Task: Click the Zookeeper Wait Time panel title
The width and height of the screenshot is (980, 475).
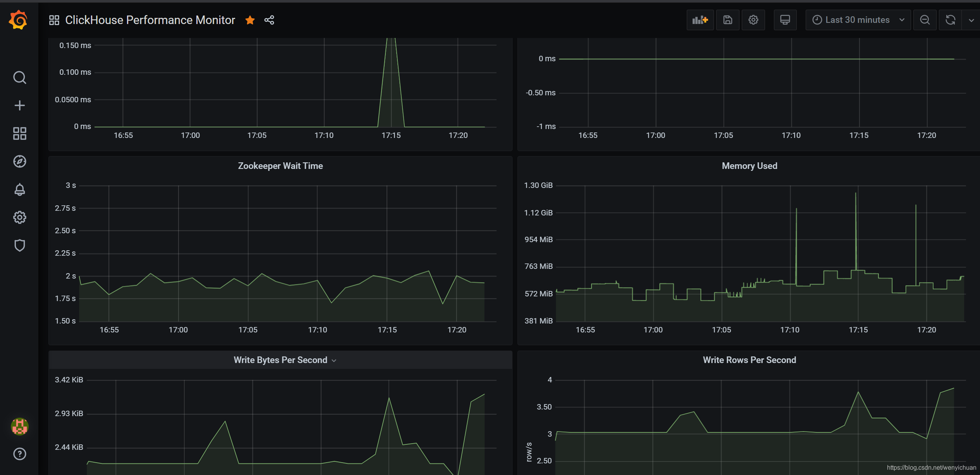Action: click(x=280, y=166)
